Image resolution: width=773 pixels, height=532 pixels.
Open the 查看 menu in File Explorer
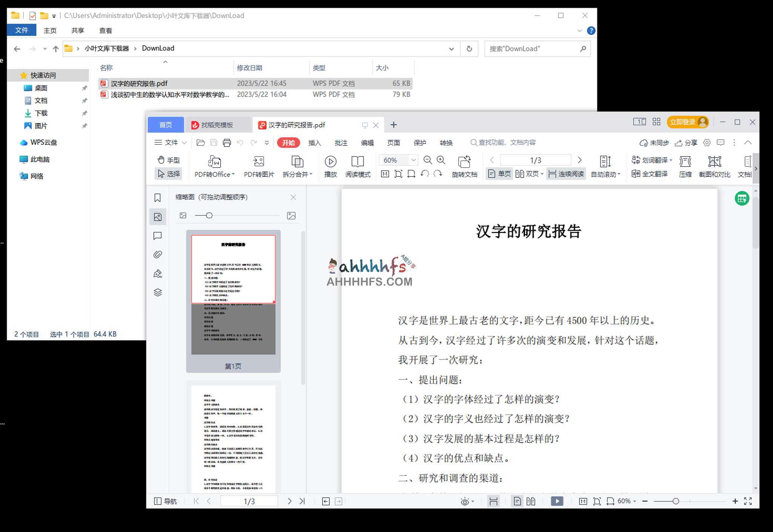coord(106,30)
